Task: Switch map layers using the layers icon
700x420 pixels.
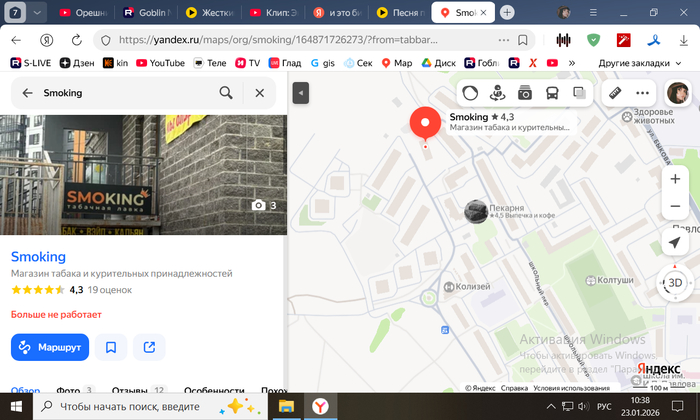Action: [578, 93]
